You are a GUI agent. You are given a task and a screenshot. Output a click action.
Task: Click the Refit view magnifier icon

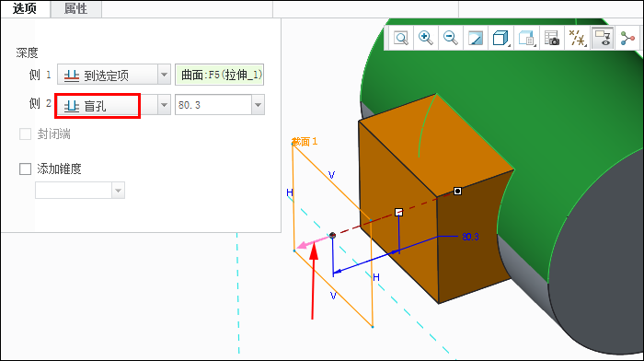click(401, 39)
